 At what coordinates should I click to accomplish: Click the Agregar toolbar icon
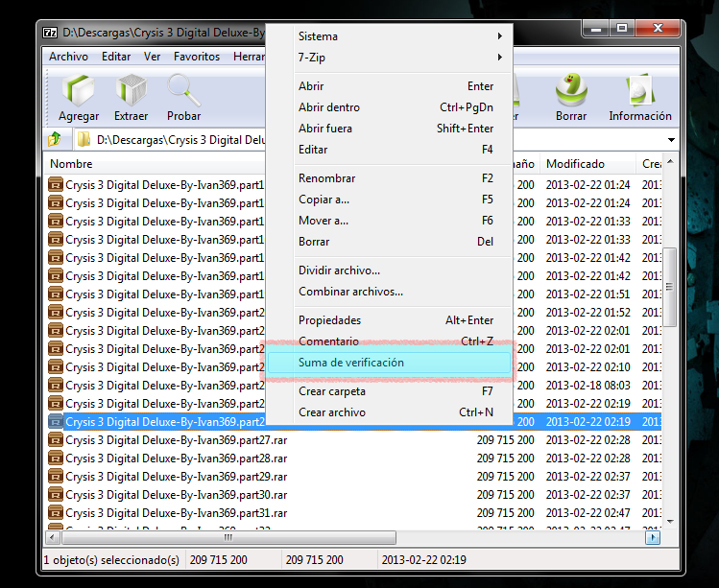point(79,90)
